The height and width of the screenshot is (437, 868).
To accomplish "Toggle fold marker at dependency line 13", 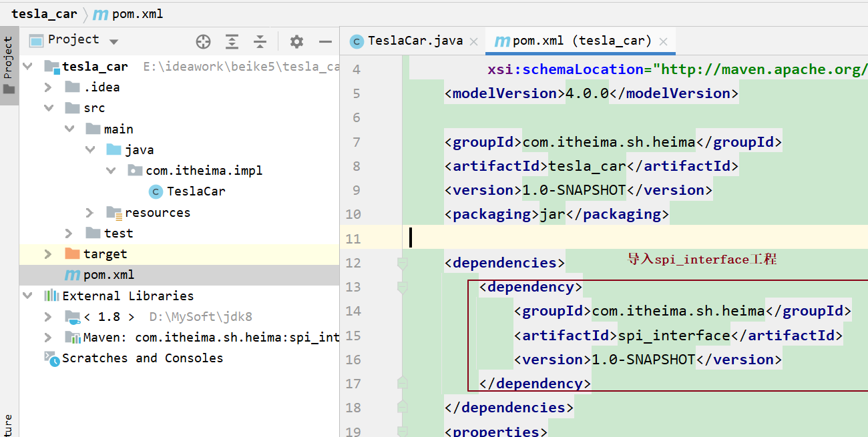I will tap(402, 288).
